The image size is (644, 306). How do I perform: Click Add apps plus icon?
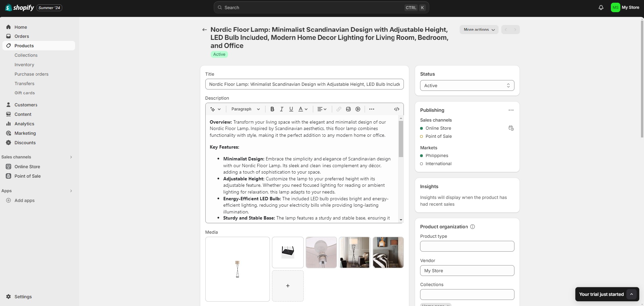pos(8,200)
